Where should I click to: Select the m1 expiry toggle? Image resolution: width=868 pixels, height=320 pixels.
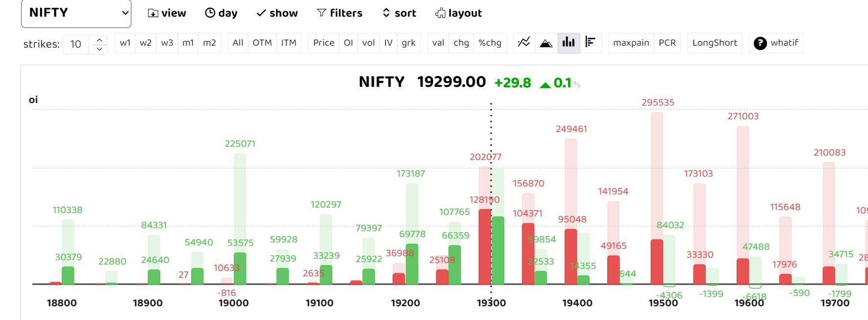tap(188, 43)
